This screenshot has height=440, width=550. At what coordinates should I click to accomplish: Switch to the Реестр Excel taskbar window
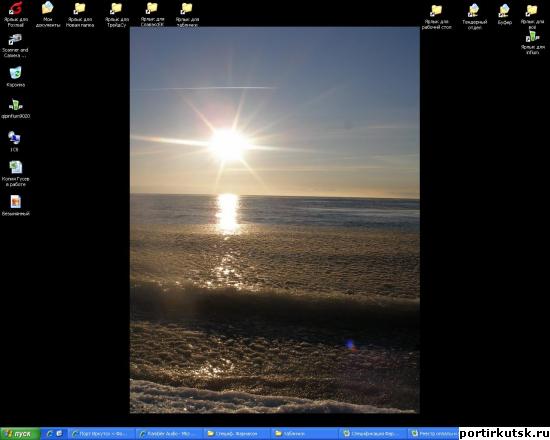[434, 434]
